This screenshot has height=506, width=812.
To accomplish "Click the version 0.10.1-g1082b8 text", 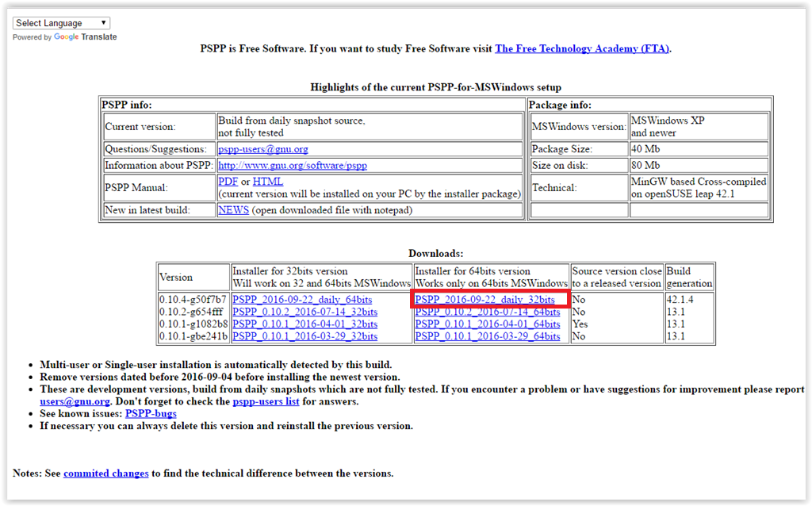I will coord(193,324).
